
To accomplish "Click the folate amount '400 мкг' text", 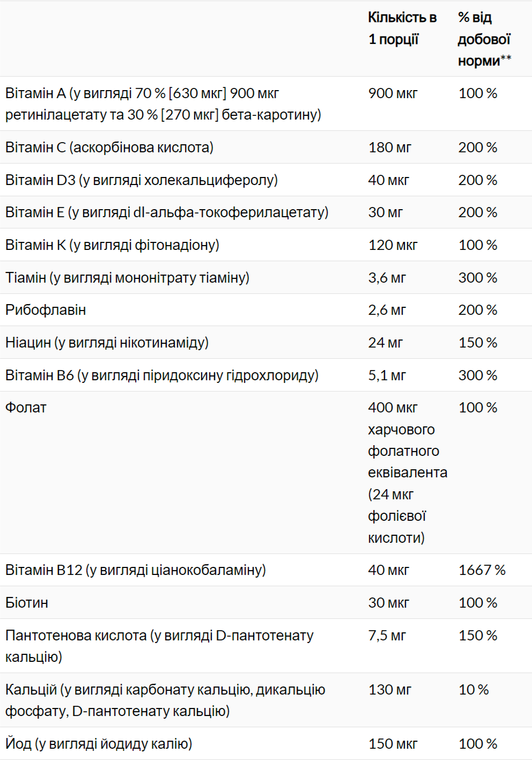I will click(393, 408).
